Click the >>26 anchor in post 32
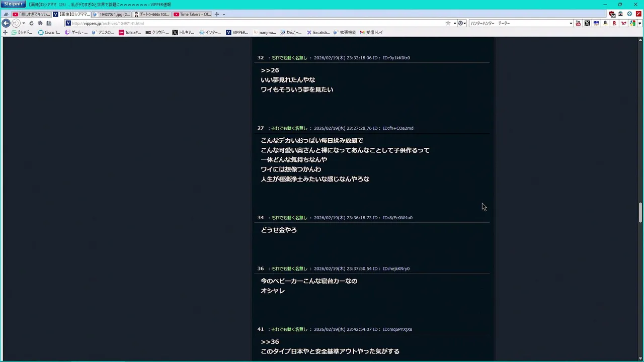The width and height of the screenshot is (644, 362). [270, 70]
